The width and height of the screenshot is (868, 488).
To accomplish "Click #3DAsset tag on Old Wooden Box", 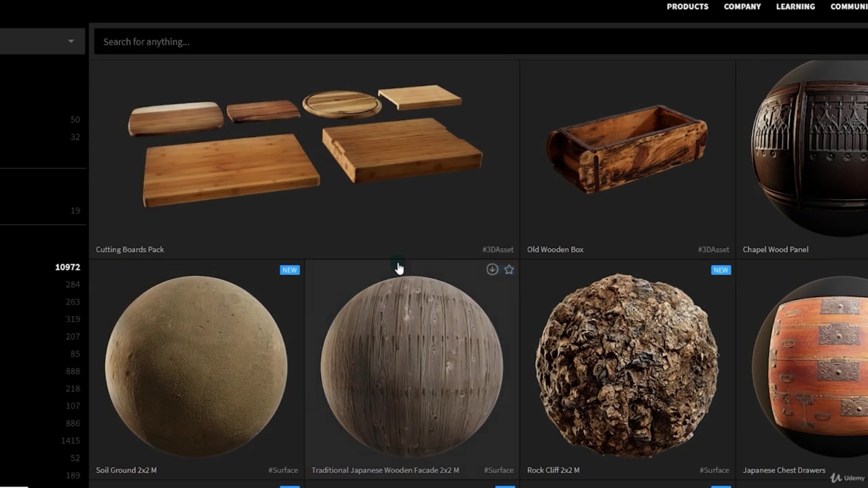I will (713, 250).
